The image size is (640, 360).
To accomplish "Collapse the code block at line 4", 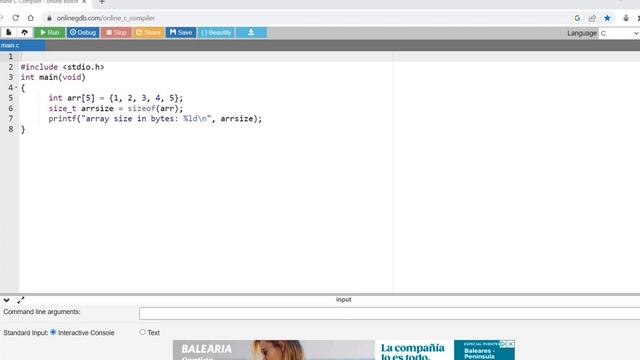I will coord(16,88).
